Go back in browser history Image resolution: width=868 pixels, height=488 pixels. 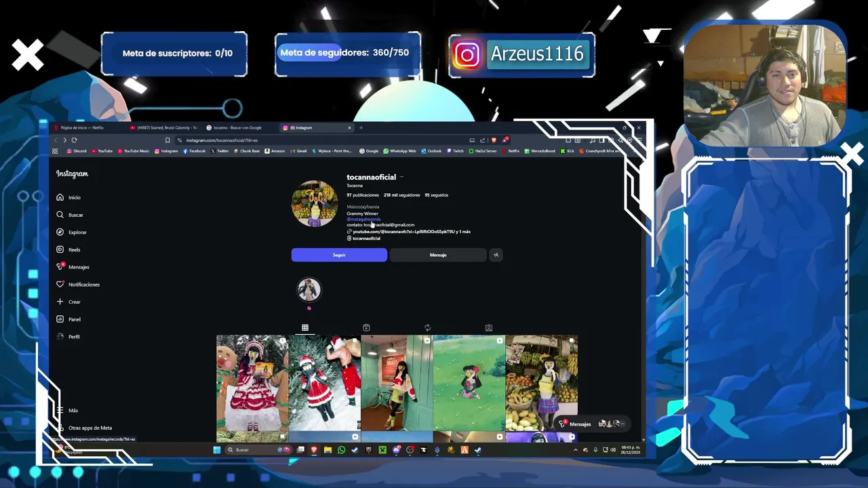pos(56,140)
